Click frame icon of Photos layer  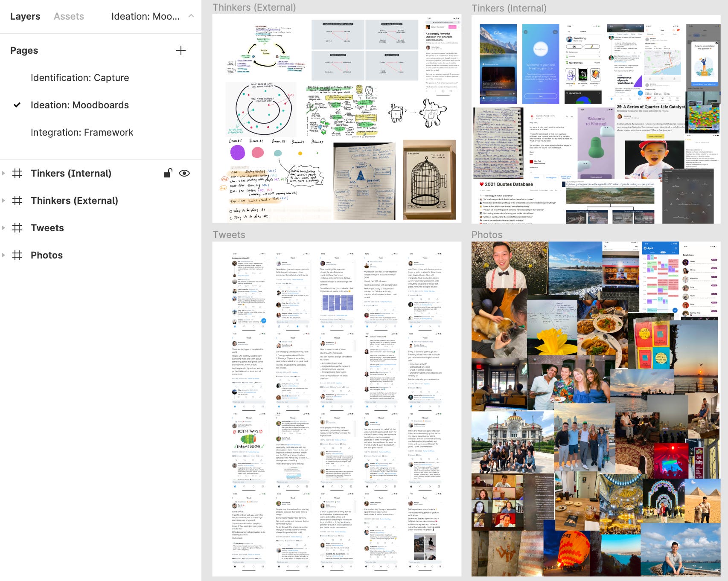point(17,255)
